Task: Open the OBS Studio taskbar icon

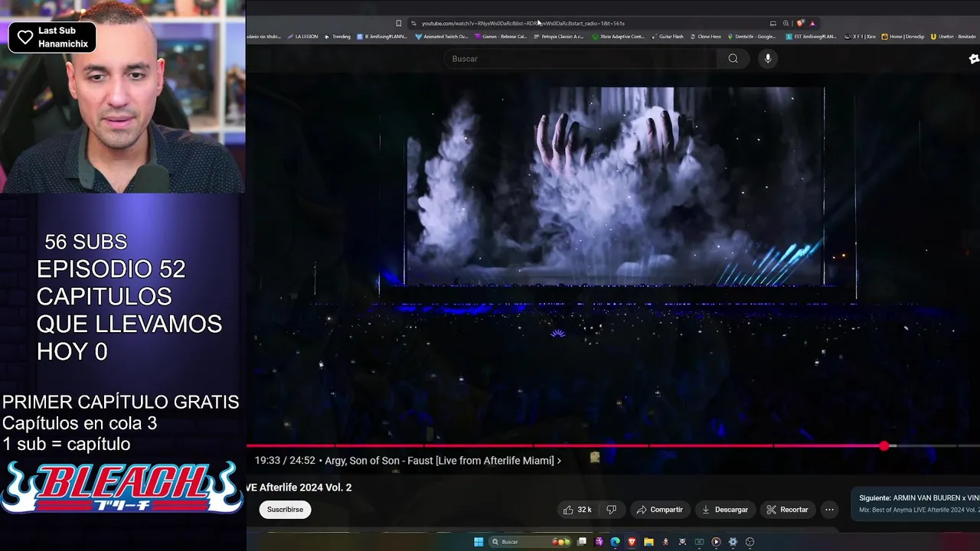Action: point(750,542)
